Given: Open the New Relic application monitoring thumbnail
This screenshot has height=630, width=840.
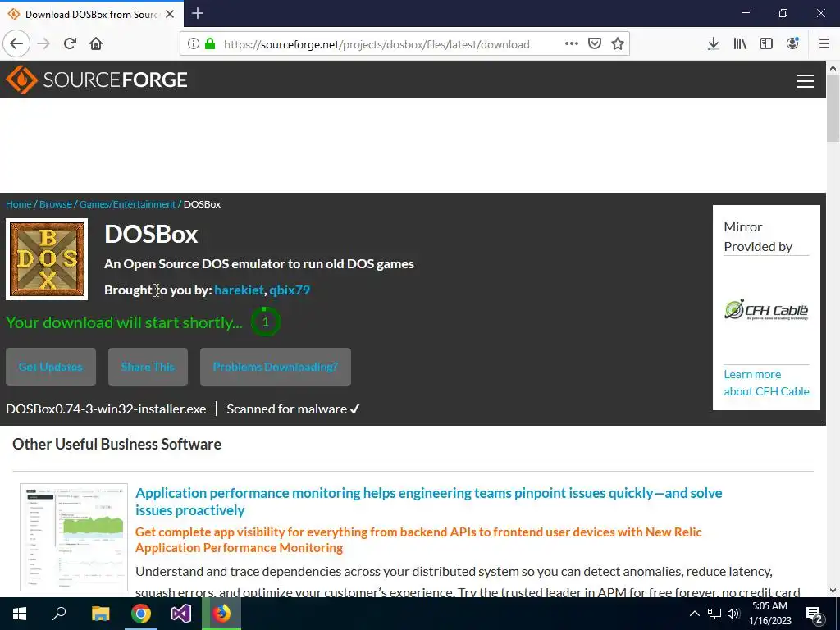Looking at the screenshot, I should point(74,537).
